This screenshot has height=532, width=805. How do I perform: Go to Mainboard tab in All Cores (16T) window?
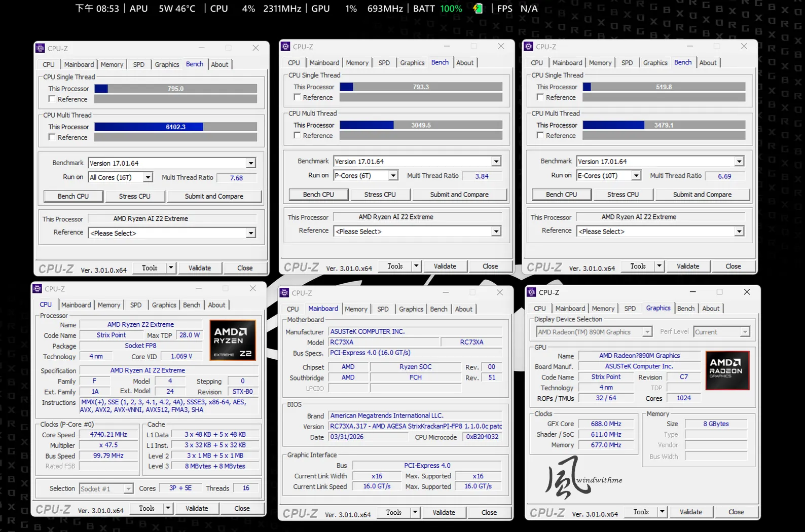click(79, 64)
